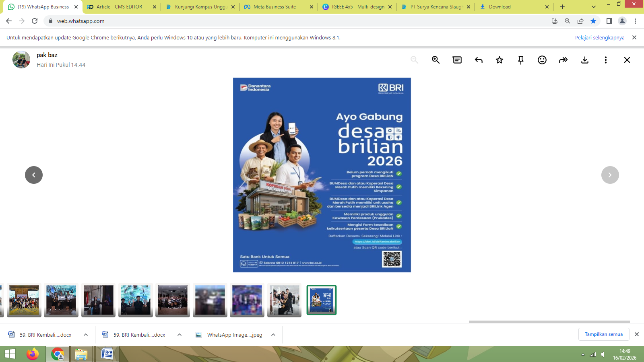644x362 pixels.
Task: Focus the address bar showing web.whatsapp.com
Action: (298, 21)
